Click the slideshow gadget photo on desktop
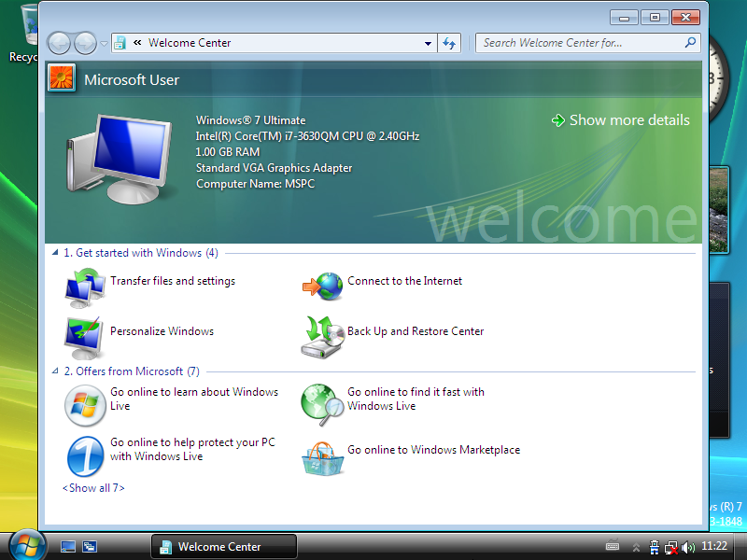Screen dimensions: 747x560 click(719, 209)
